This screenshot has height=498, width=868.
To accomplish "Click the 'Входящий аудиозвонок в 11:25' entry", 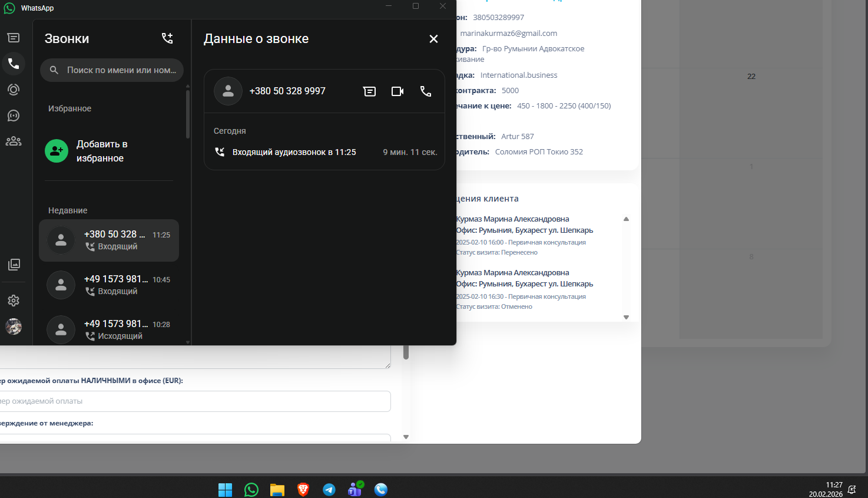I will 294,152.
